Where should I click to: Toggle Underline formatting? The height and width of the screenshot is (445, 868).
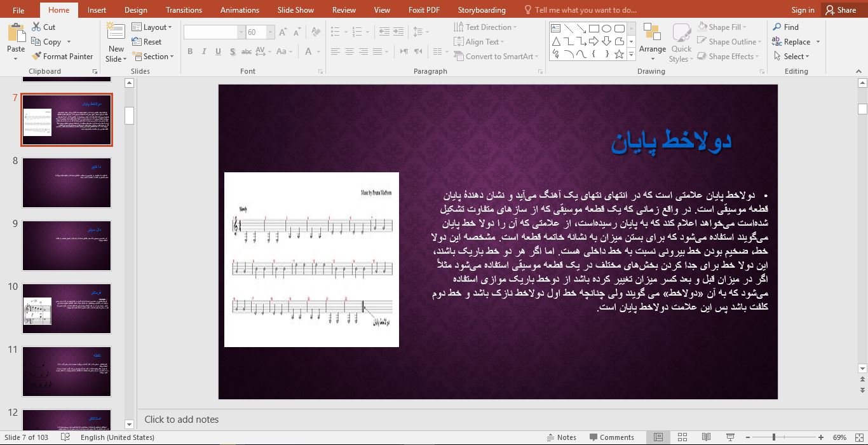[x=219, y=51]
